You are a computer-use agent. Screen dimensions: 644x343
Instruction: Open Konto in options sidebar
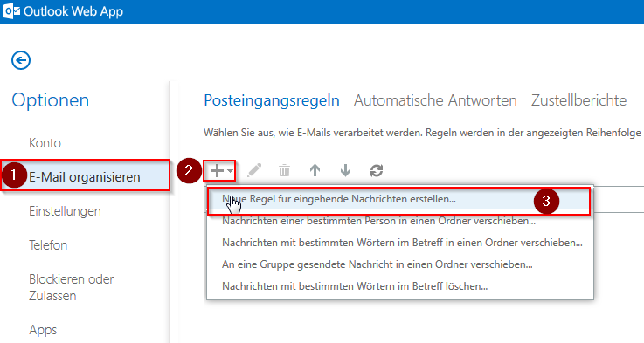click(x=45, y=143)
